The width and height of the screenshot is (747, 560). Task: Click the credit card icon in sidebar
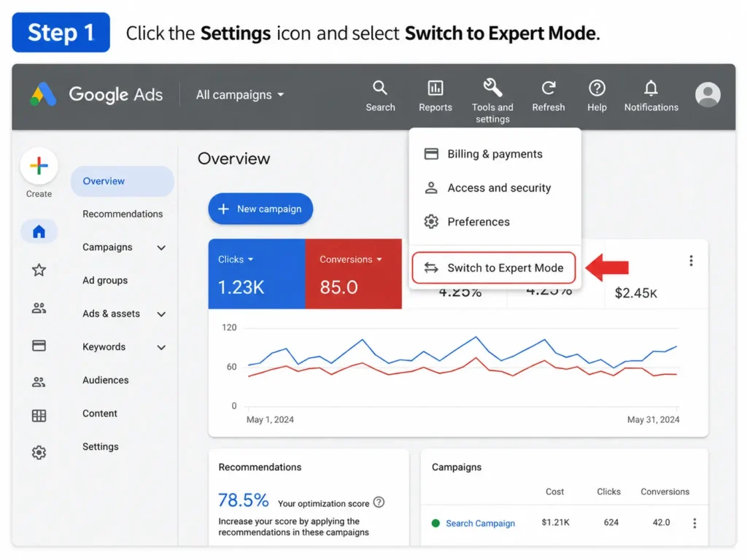pos(39,345)
